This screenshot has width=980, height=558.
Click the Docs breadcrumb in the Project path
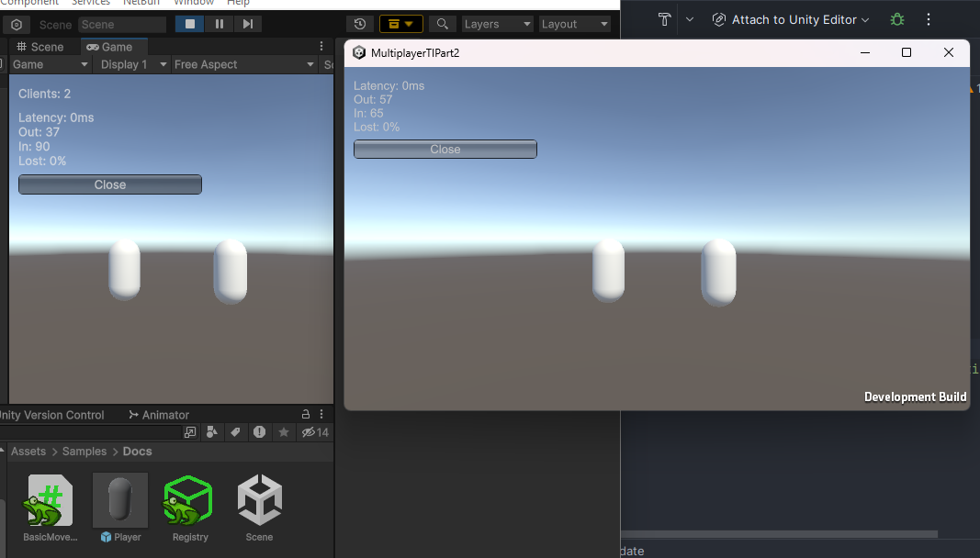[x=137, y=451]
